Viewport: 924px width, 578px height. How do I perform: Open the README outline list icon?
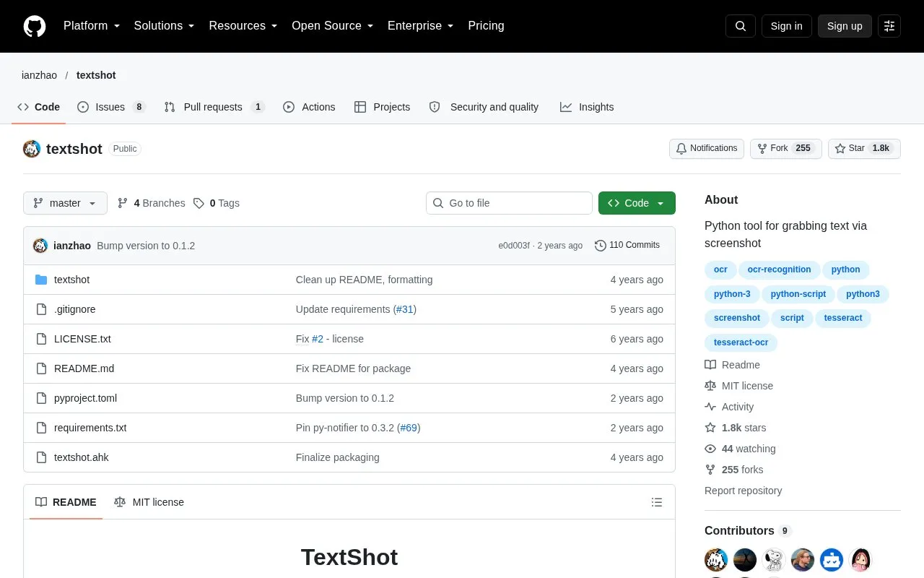click(x=657, y=502)
